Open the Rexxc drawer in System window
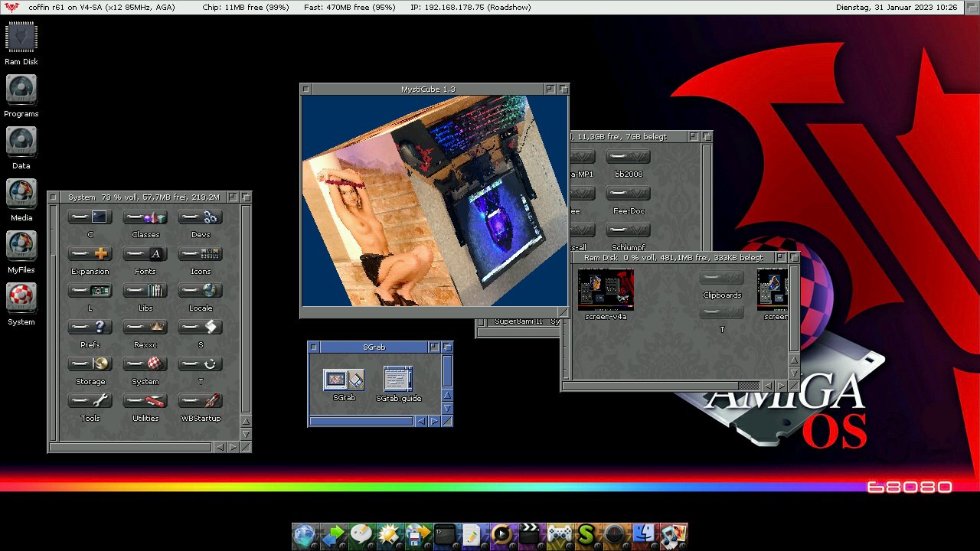The height and width of the screenshot is (551, 980). [x=145, y=328]
